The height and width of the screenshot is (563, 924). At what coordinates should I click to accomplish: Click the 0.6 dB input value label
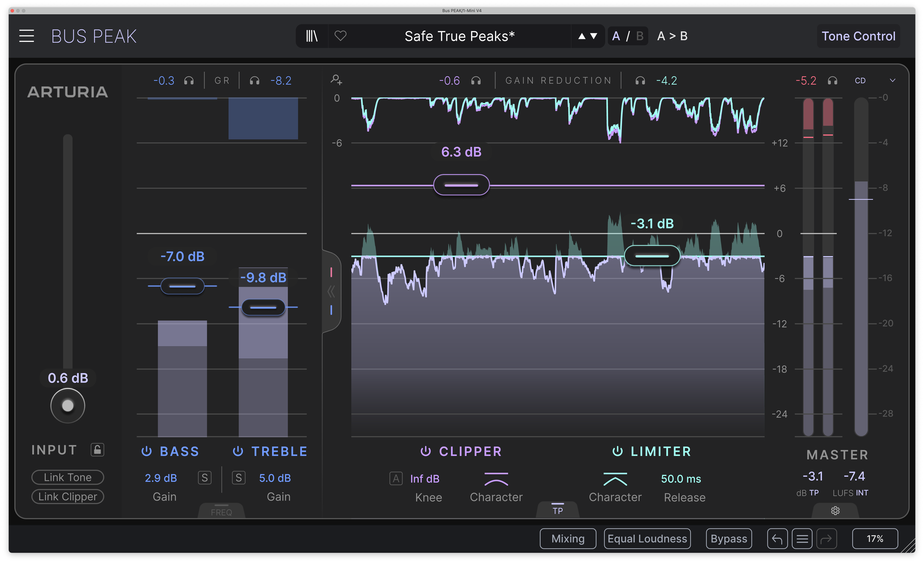68,378
